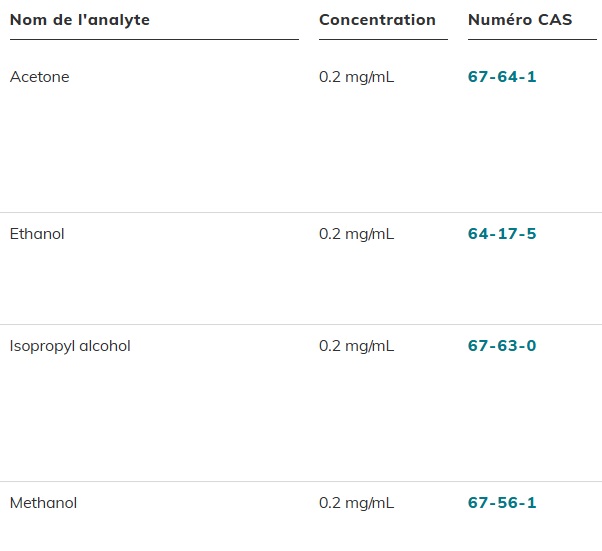Screen dimensions: 602x551
Task: Select Ethanol's 0.2 mg/mL concentration value
Action: [356, 234]
